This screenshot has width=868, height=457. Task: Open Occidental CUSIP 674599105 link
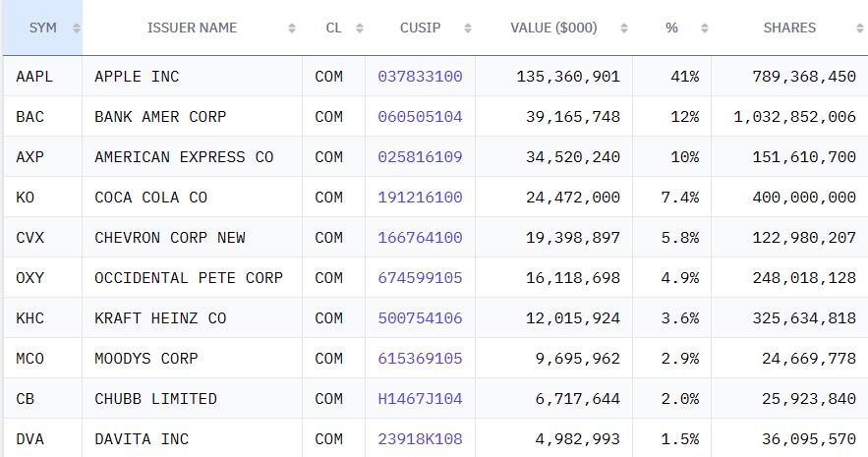420,278
